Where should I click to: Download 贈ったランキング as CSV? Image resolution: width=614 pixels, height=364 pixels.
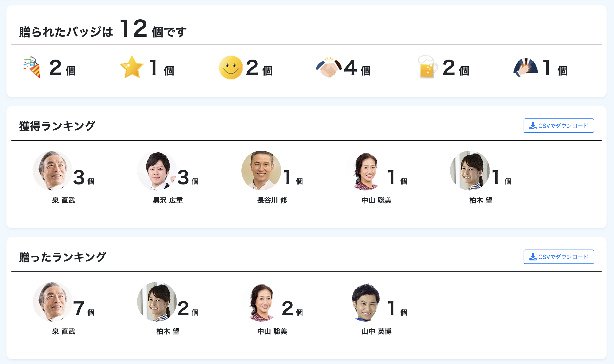559,257
